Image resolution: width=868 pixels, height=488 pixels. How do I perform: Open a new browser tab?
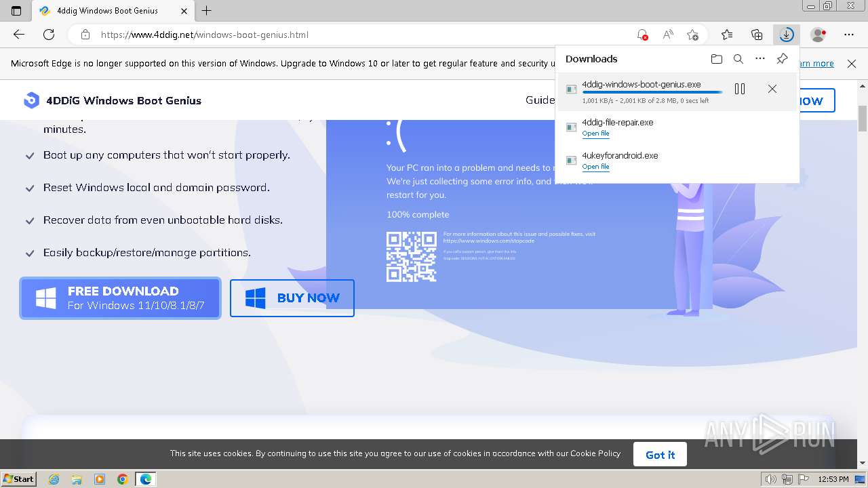[207, 11]
